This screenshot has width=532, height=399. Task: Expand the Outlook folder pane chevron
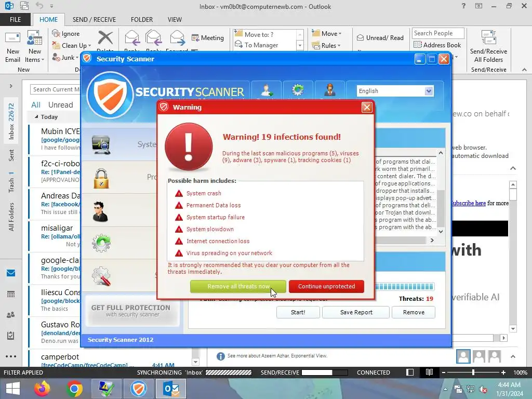pos(11,86)
